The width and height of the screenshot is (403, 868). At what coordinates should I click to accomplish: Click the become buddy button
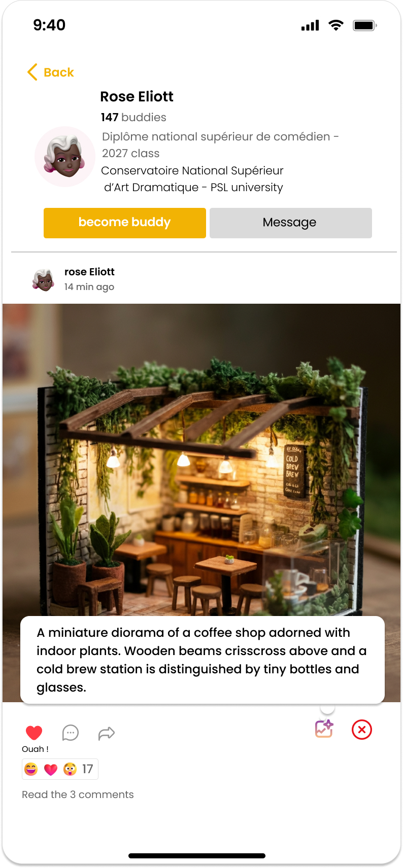(x=125, y=223)
